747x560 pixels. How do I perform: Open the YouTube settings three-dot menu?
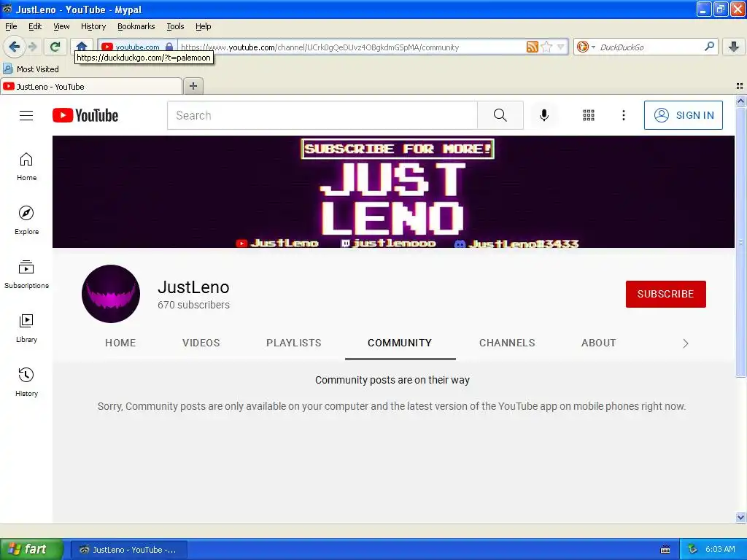[624, 115]
